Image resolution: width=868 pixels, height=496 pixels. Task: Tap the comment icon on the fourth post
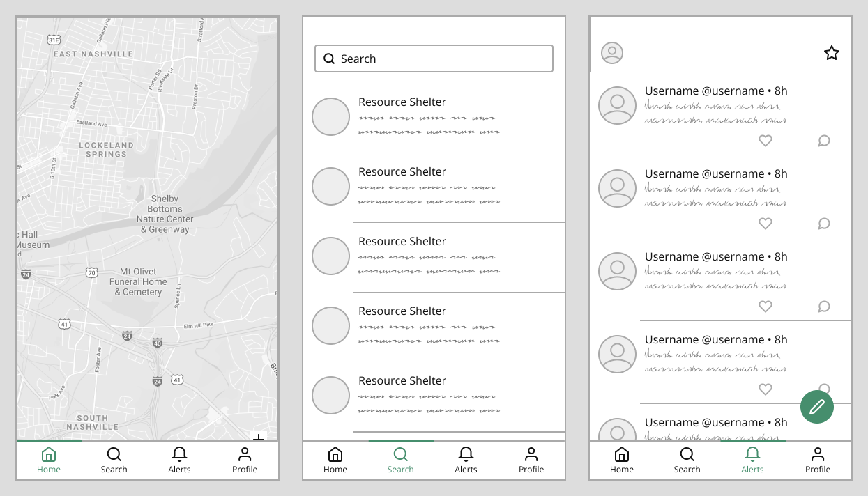pos(823,389)
